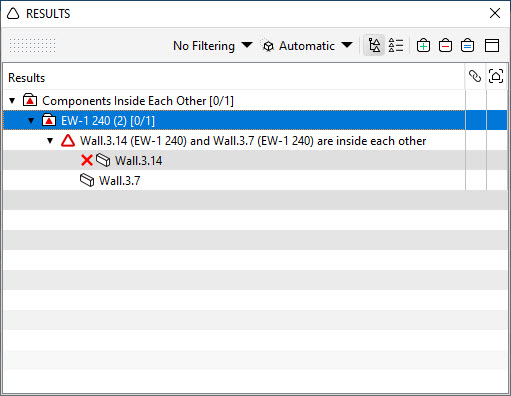The height and width of the screenshot is (396, 511).
Task: Click the red minus Reject result icon
Action: point(445,45)
